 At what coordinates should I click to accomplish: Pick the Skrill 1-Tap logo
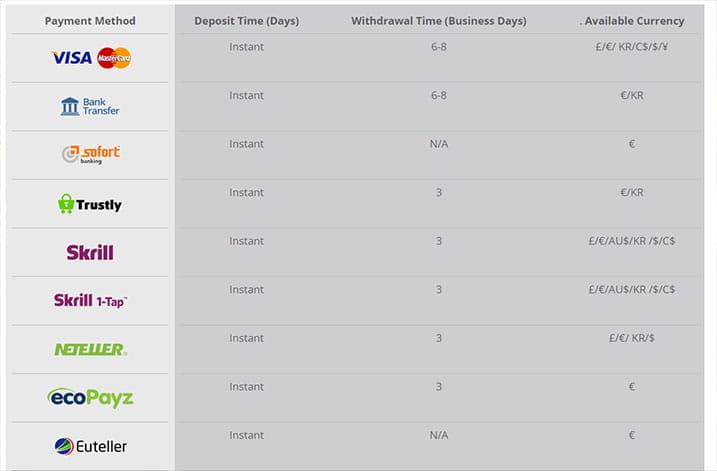(91, 301)
